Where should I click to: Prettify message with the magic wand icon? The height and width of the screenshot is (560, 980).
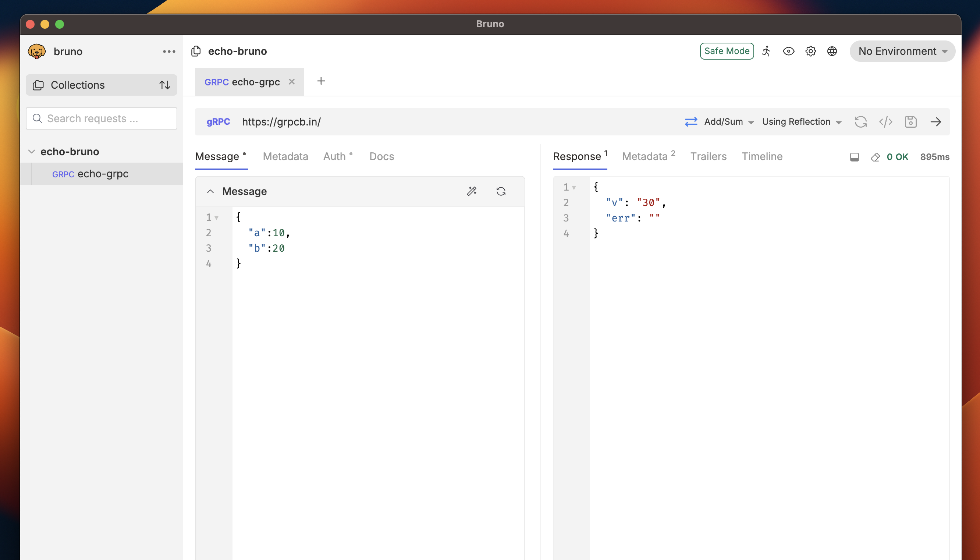(472, 191)
